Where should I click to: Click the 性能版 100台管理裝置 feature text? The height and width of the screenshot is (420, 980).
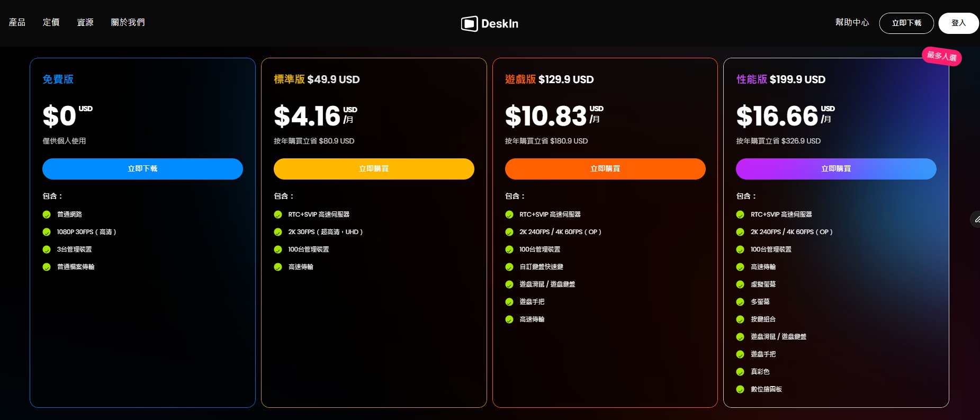tap(771, 249)
